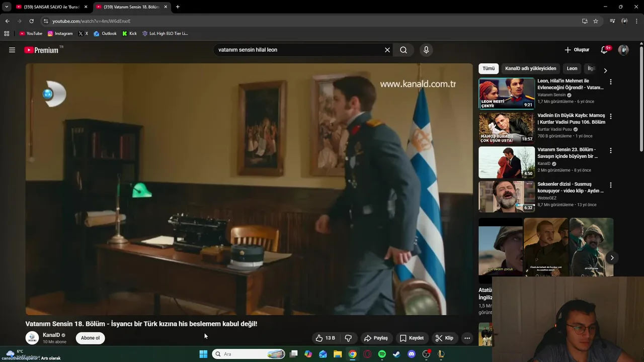The image size is (644, 362).
Task: Open the Paylaş share dialog
Action: coord(376,338)
